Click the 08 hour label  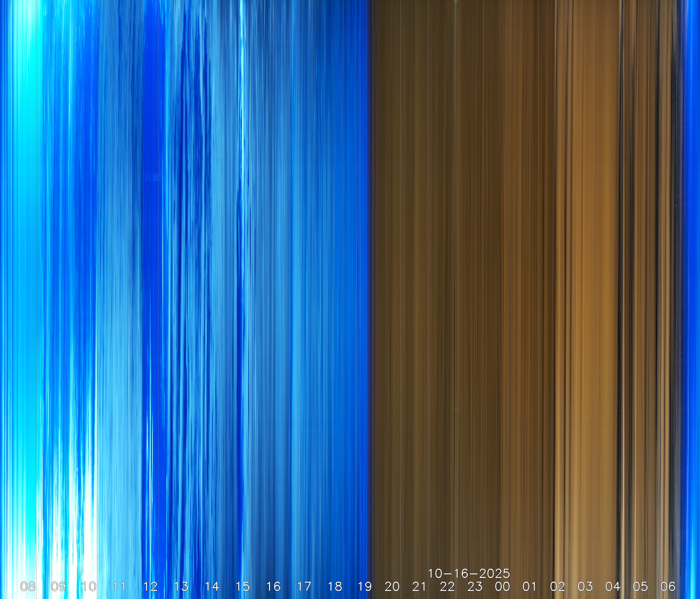[28, 587]
